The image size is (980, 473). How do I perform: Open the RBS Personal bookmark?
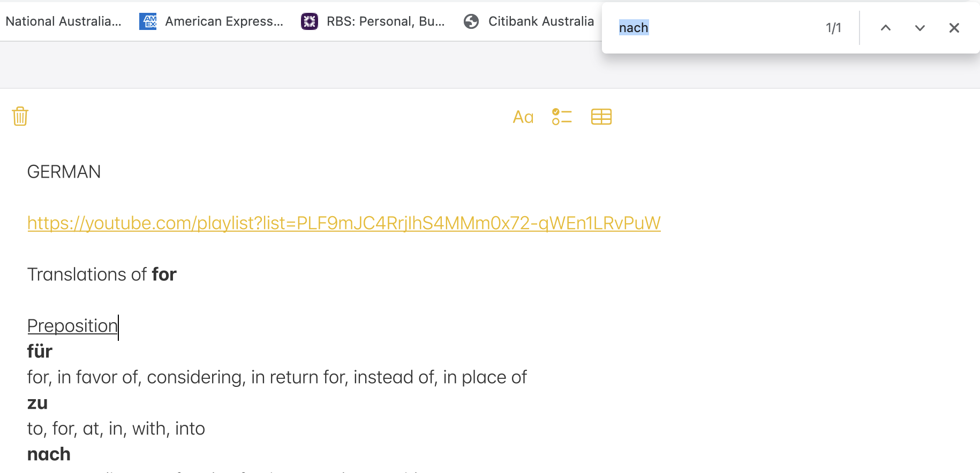point(373,21)
